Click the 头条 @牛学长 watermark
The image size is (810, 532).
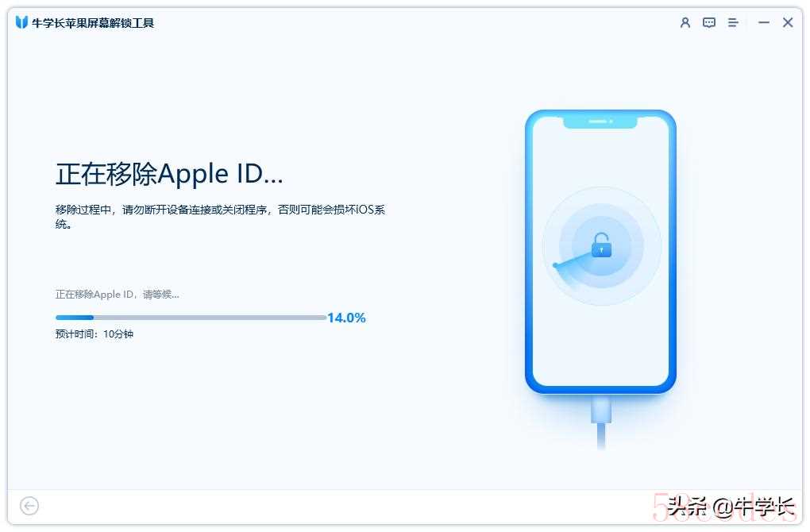coord(731,507)
